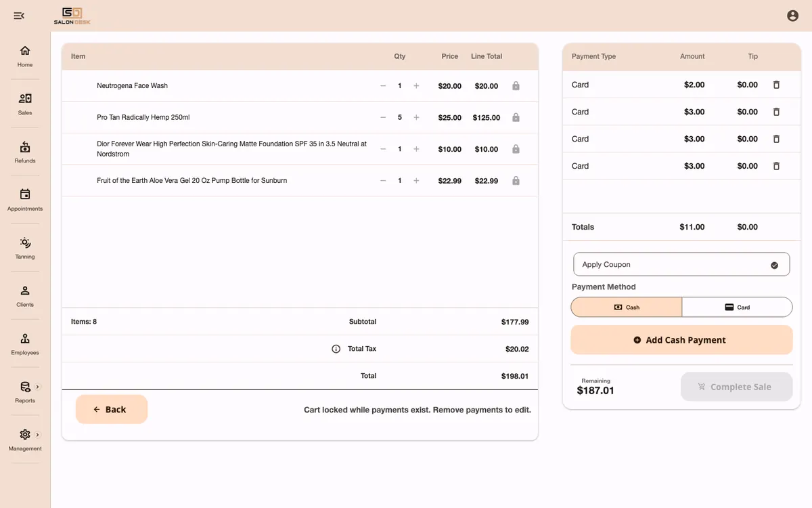The width and height of the screenshot is (812, 508).
Task: Increase quantity of Fruit of the Earth Aloe Vera Gel
Action: point(416,181)
